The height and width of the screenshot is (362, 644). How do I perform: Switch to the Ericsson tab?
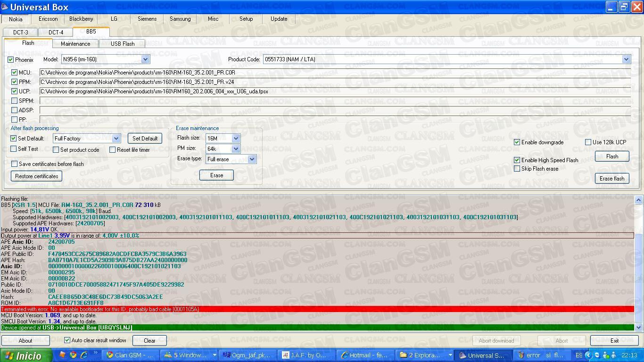(48, 19)
